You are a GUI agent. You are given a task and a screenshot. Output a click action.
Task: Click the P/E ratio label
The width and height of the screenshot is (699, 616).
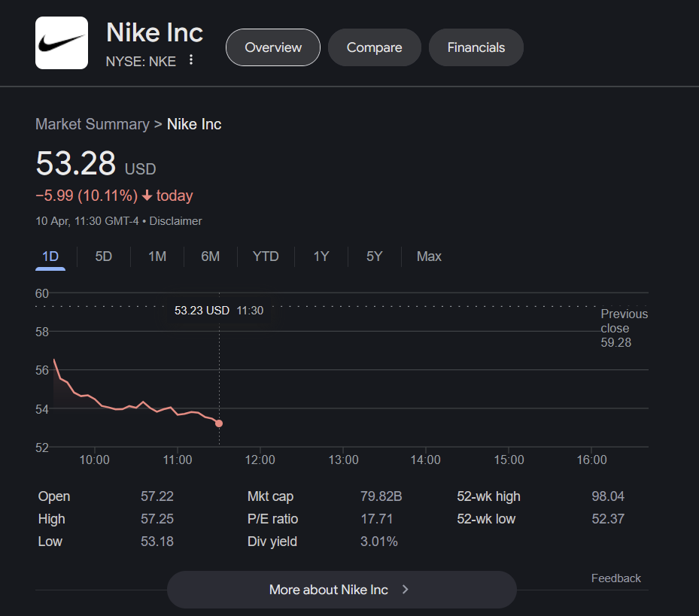click(272, 519)
